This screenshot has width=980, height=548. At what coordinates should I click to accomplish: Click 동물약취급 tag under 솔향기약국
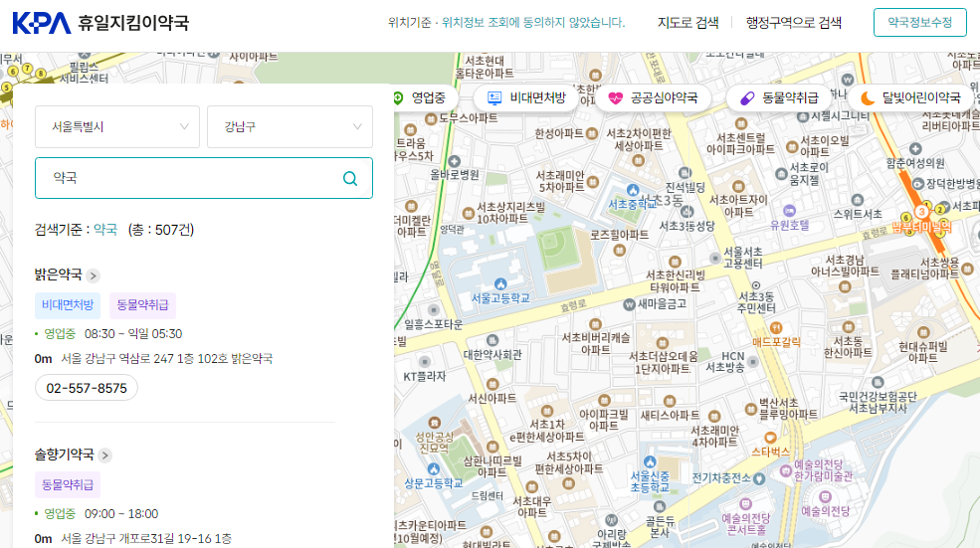click(68, 485)
